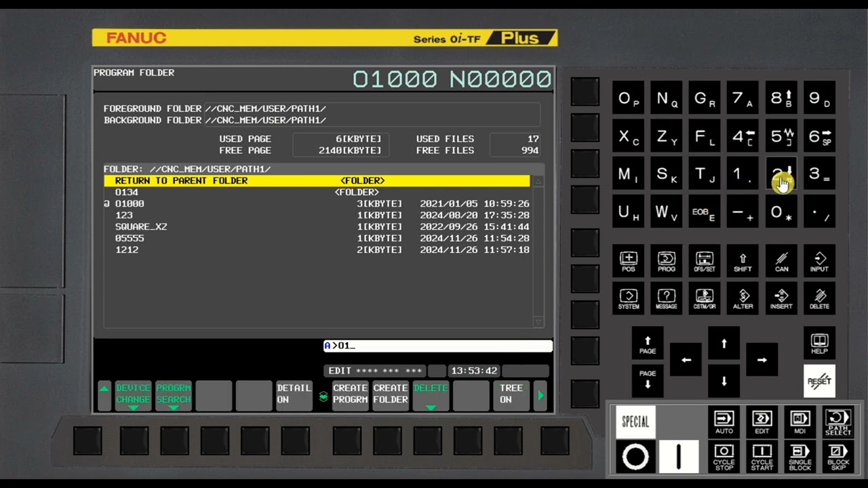Click the soft key menu left arrow
The width and height of the screenshot is (868, 488).
tap(104, 395)
